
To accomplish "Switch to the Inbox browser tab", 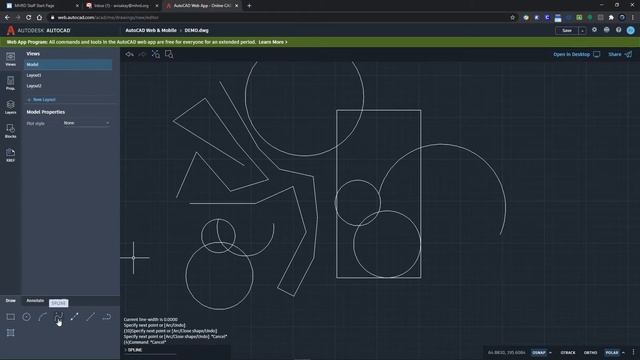I will click(x=122, y=6).
